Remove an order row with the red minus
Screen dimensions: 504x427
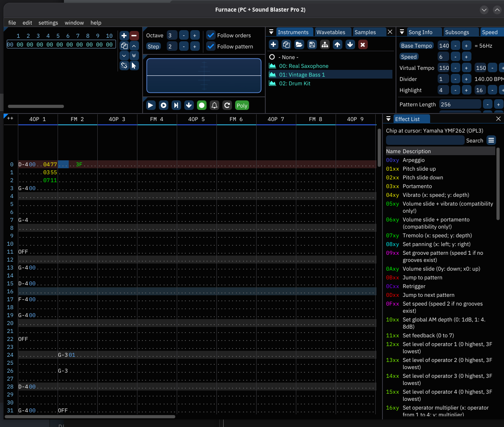pos(134,36)
